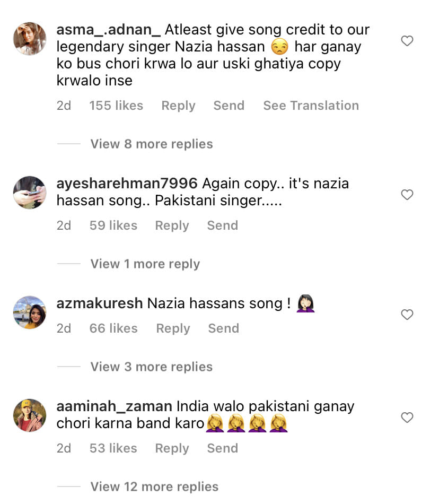
Task: Reply to asma_.adnan_'s comment
Action: (178, 106)
